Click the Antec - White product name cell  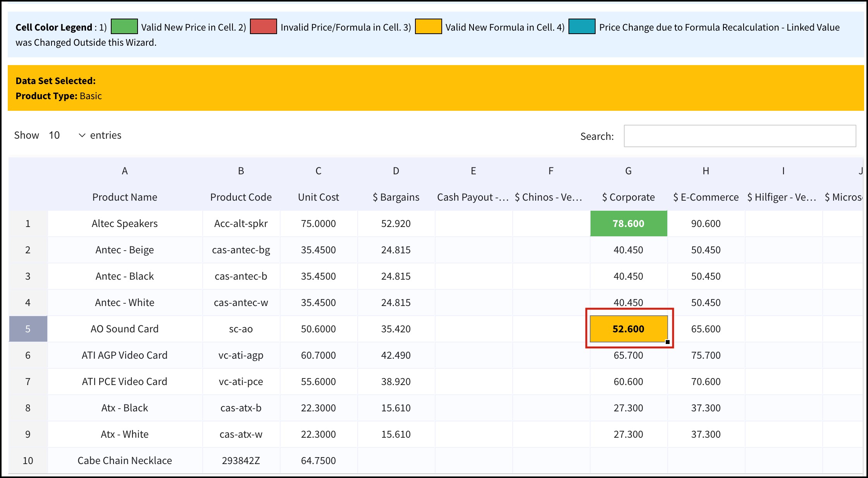coord(125,303)
